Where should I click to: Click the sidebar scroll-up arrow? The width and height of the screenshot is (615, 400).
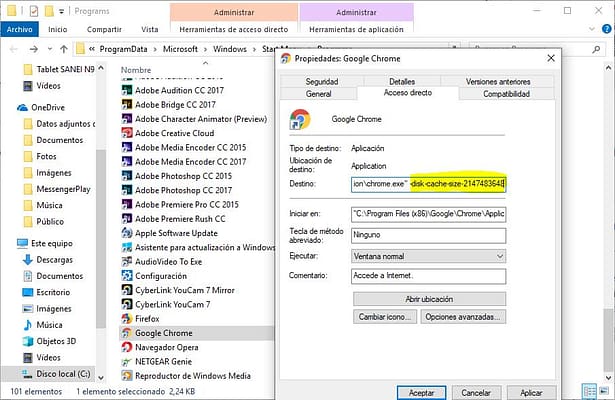(101, 68)
